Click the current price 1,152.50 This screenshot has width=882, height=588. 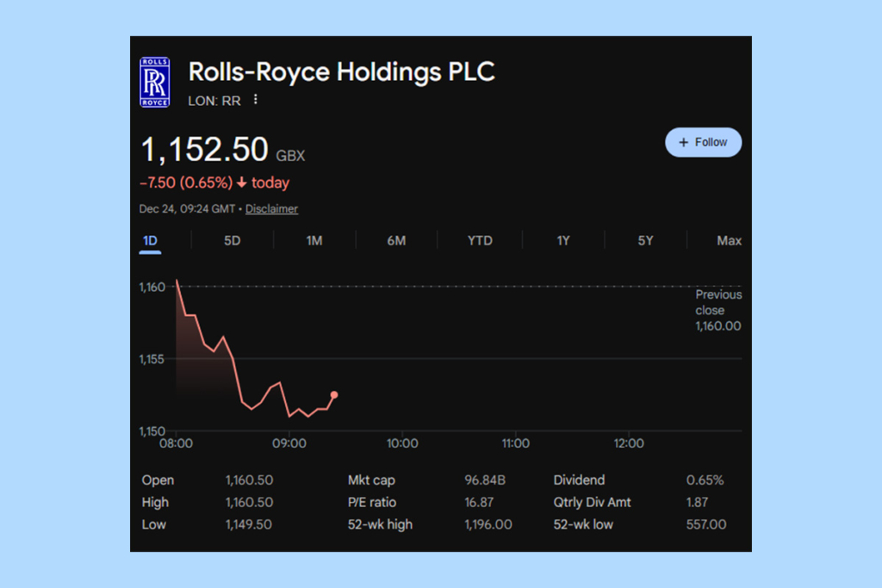204,149
